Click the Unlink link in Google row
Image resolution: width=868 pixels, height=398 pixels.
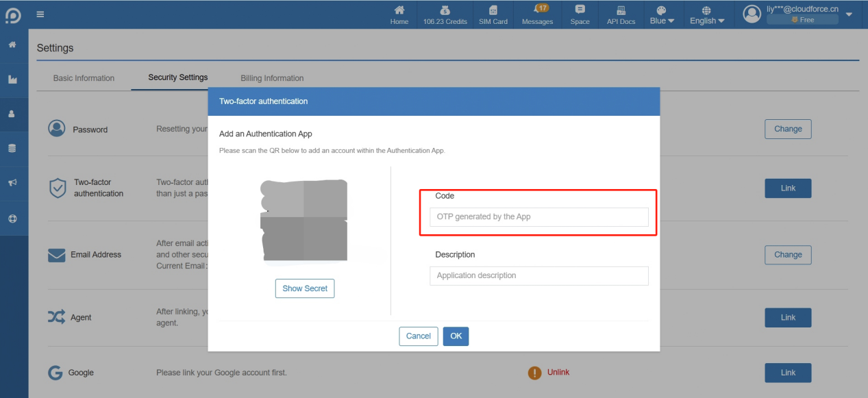(558, 372)
